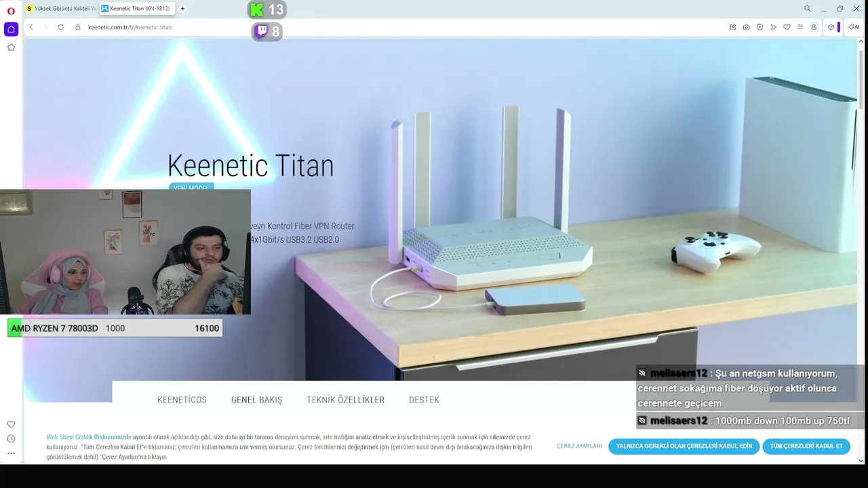Screen dimensions: 868x488
Task: Click the AMD RYZEN 7 78003D label
Action: click(x=54, y=328)
